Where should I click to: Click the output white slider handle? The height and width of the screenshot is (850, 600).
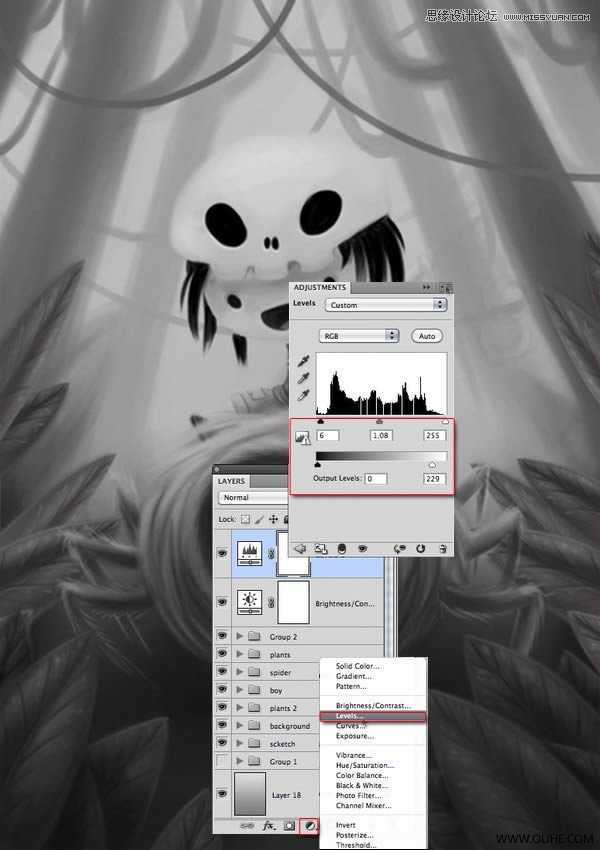(x=432, y=465)
